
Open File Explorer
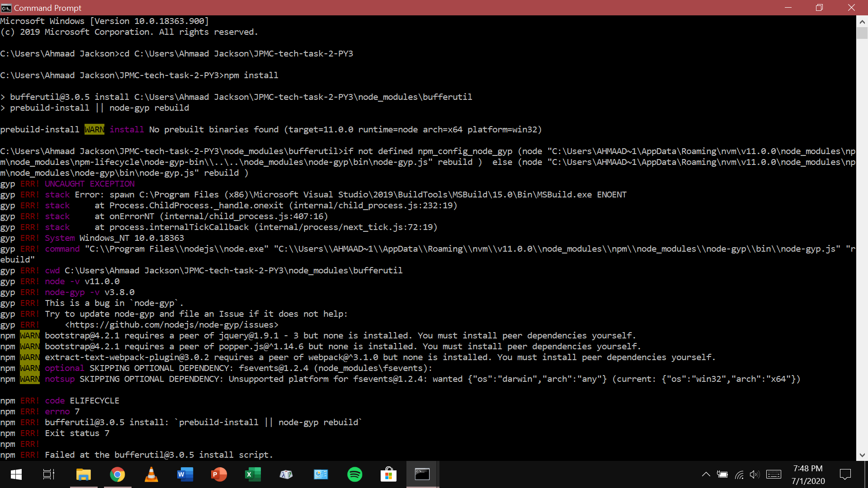83,474
